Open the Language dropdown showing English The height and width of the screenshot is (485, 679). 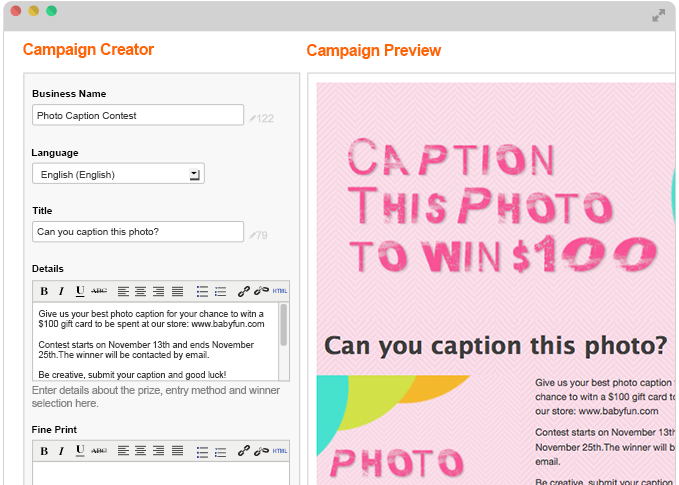[x=118, y=174]
